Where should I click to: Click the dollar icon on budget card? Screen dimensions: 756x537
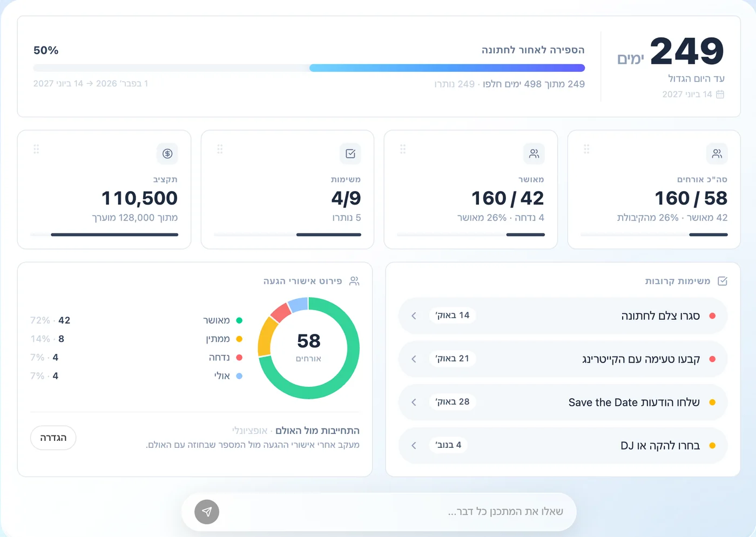click(x=167, y=153)
